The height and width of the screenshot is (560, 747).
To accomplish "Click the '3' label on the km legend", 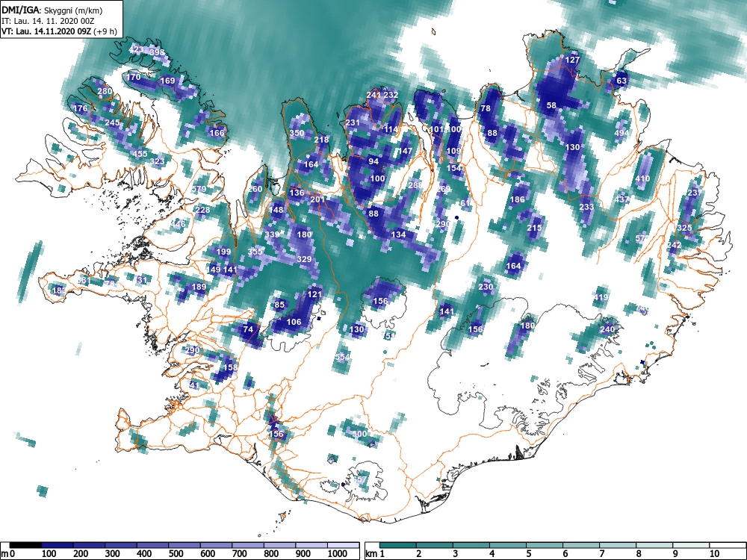I will click(x=455, y=554).
